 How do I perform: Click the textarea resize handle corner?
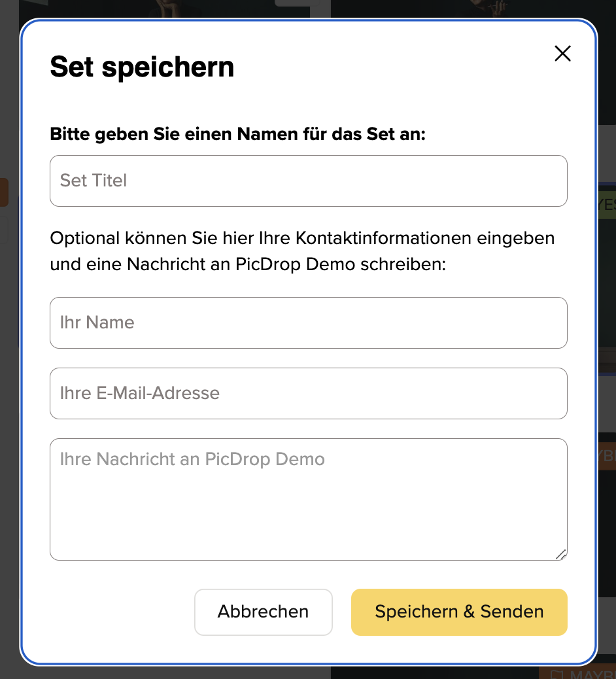point(562,555)
